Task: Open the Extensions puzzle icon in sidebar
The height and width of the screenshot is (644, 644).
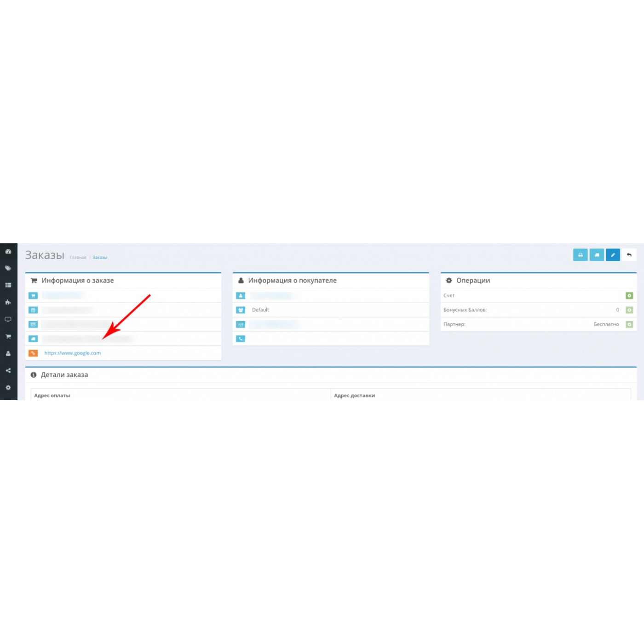Action: [x=8, y=302]
